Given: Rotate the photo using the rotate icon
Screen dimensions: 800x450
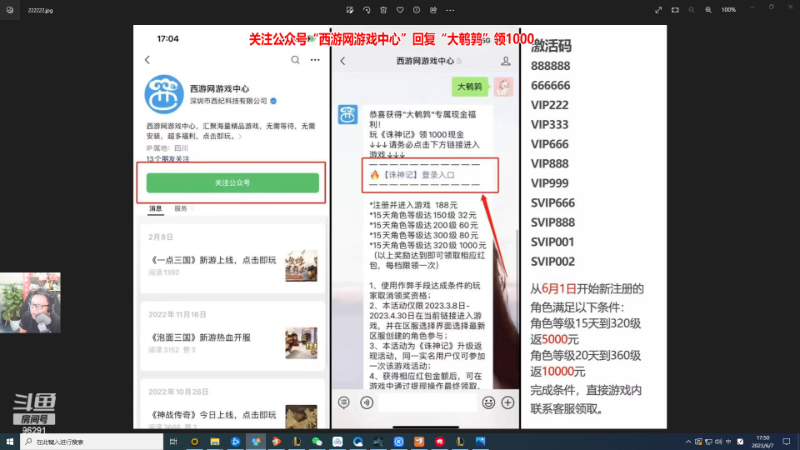Looking at the screenshot, I should (x=366, y=10).
